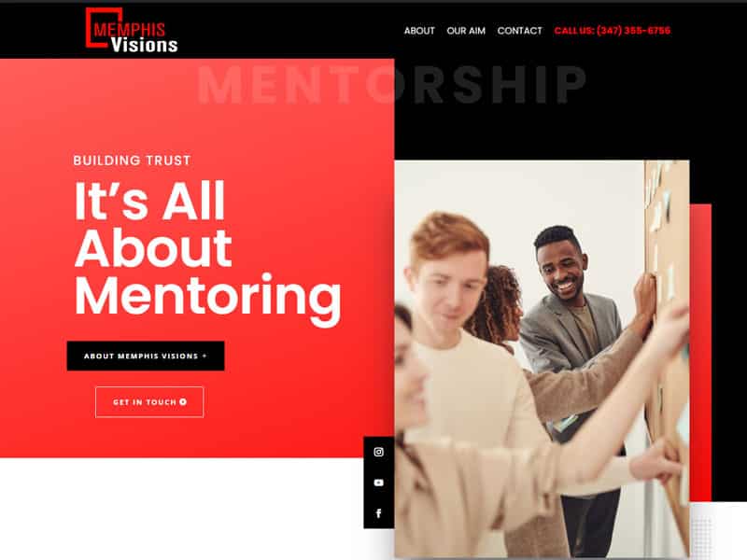Open the Facebook social icon
Viewport: 747px width, 560px height.
coord(379,513)
